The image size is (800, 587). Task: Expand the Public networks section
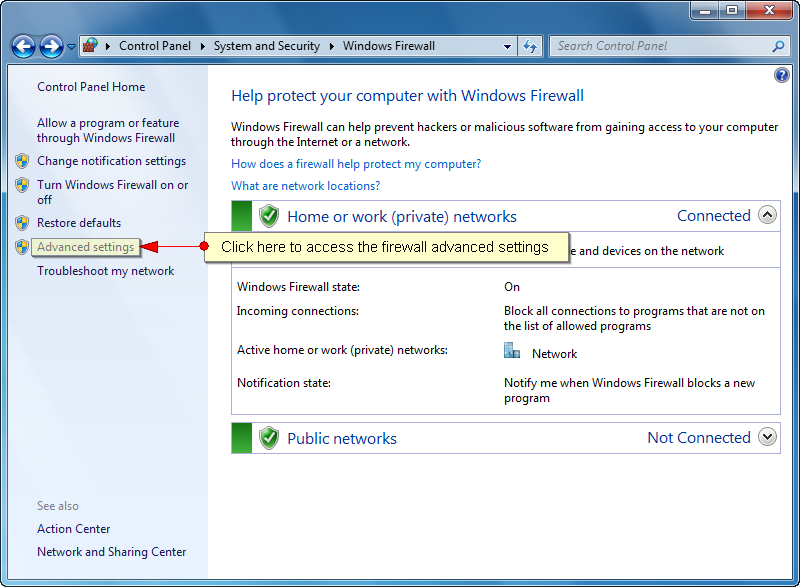point(767,437)
